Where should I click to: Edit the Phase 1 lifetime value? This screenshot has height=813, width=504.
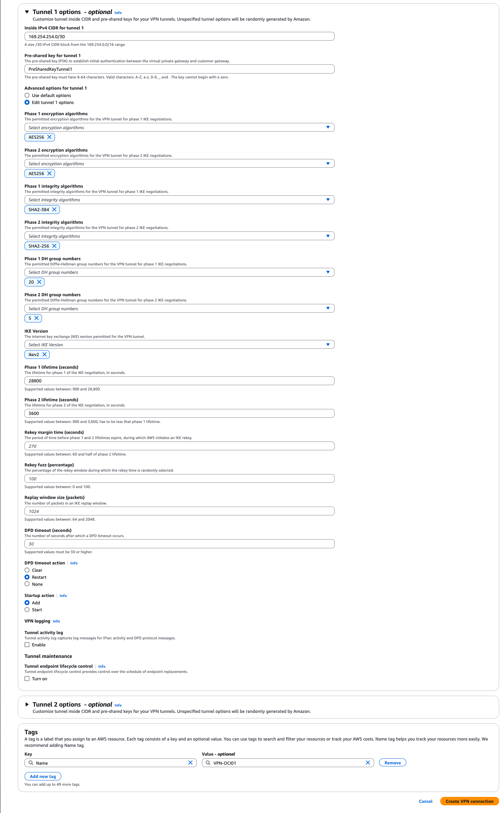pos(179,381)
